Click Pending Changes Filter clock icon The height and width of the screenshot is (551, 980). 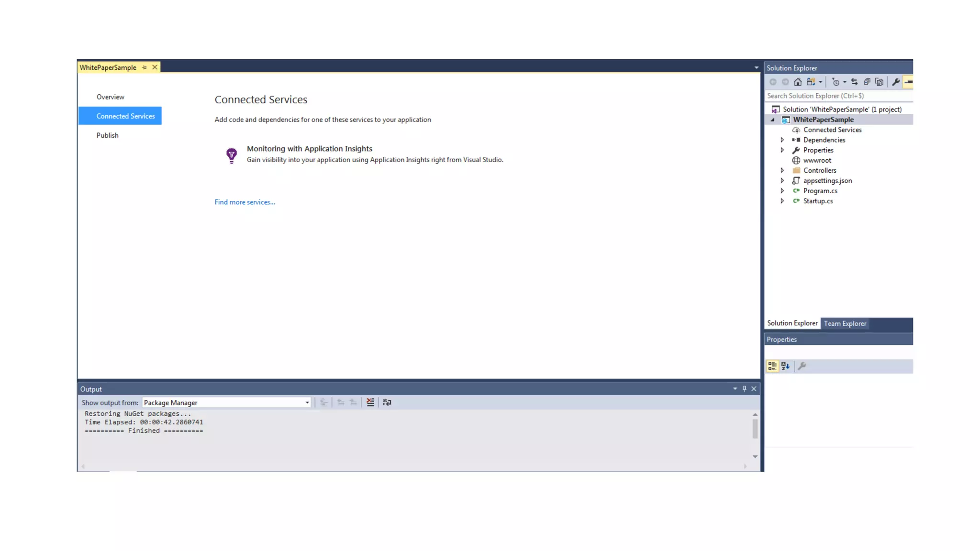835,82
